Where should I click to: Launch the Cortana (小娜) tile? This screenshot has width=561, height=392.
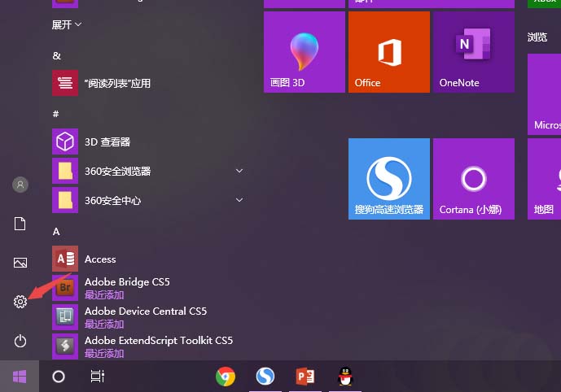(x=474, y=179)
